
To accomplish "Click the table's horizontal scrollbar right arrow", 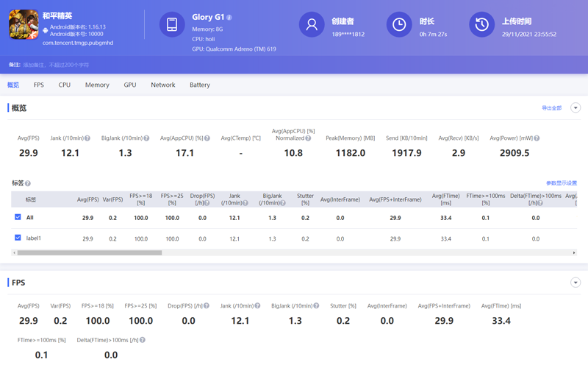I will [574, 252].
